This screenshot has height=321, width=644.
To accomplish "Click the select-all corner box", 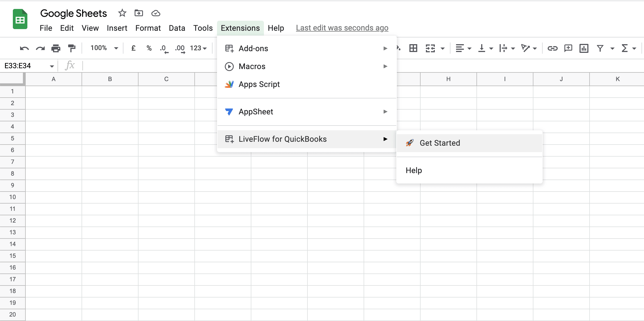I will 13,79.
